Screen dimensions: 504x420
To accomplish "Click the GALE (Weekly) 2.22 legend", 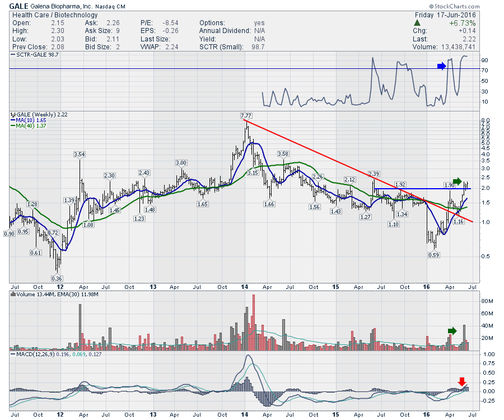I will coord(42,115).
